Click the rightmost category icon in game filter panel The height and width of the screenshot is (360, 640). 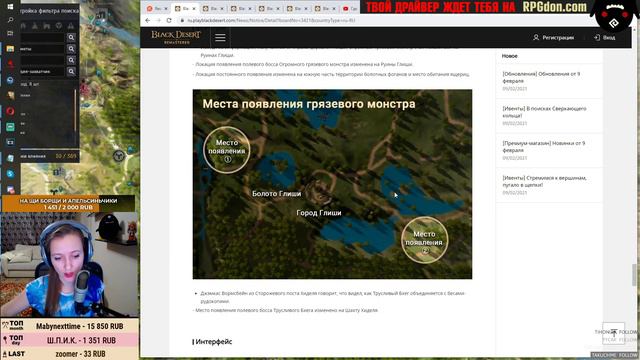click(71, 26)
